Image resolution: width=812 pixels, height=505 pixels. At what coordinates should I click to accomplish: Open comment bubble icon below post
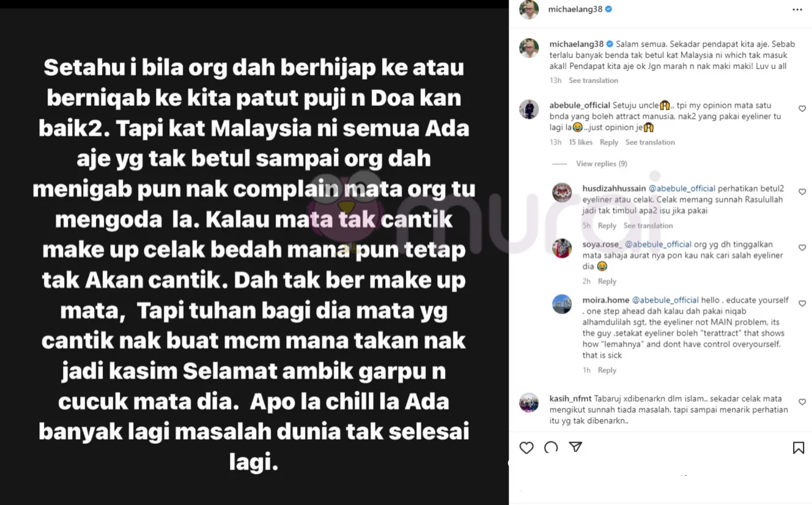pos(551,448)
